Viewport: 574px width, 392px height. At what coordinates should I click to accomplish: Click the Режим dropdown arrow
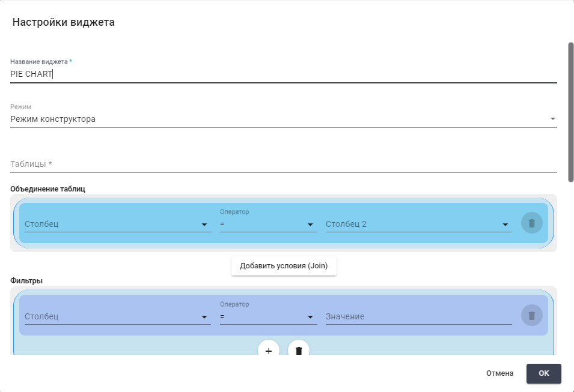(x=552, y=119)
